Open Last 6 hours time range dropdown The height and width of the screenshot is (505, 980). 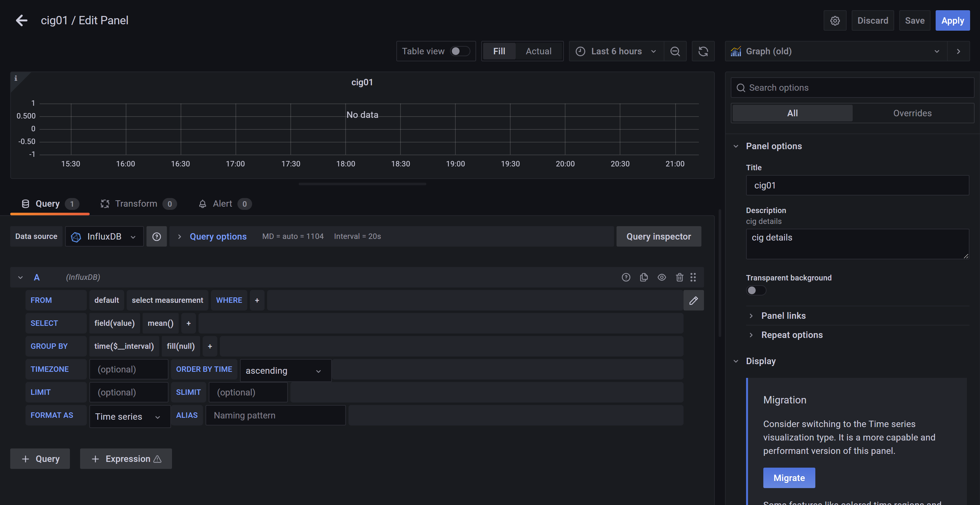(x=616, y=51)
